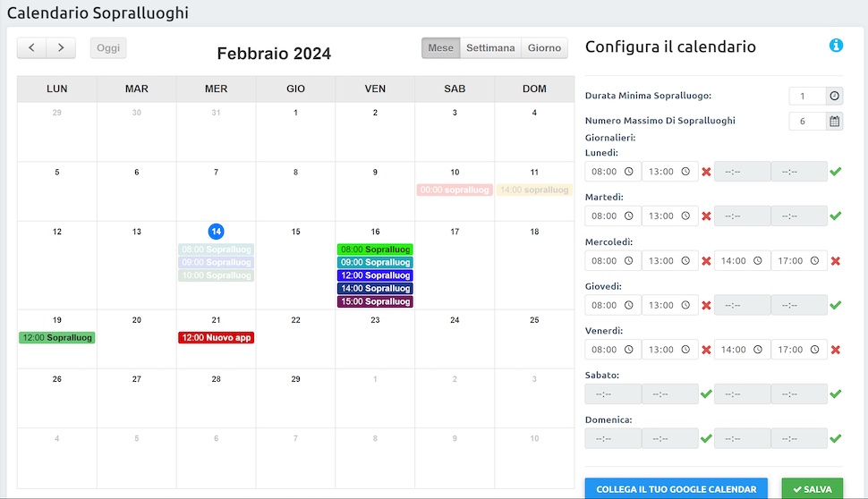Image resolution: width=868 pixels, height=499 pixels.
Task: Add second Lunedì time slot with green check
Action: pos(836,172)
